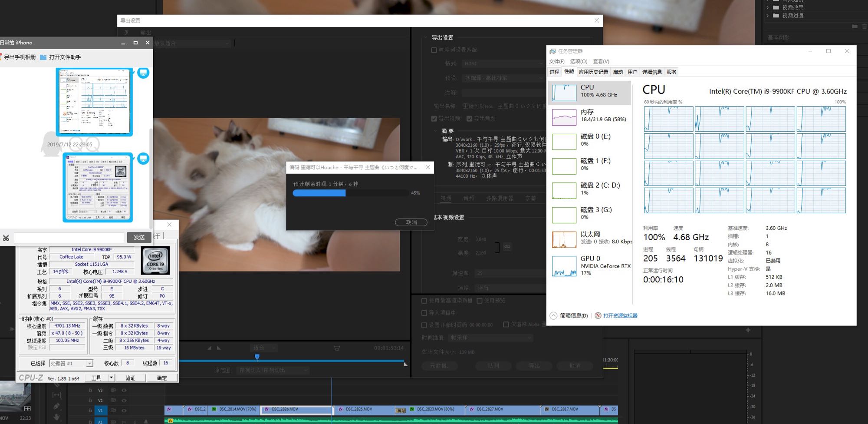Open the 处理器 #1 selector in CPU-Z
Image resolution: width=868 pixels, height=424 pixels.
coord(71,364)
